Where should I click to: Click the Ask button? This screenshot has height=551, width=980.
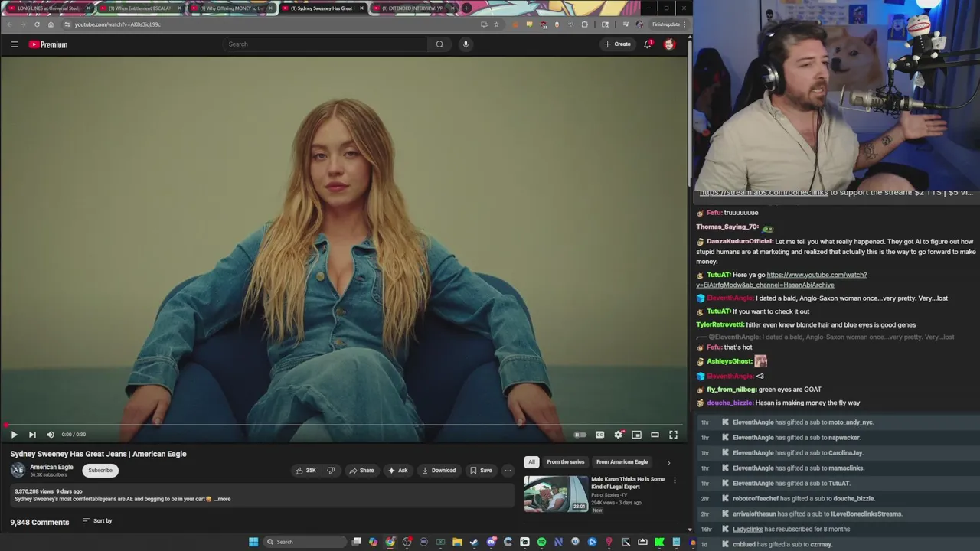397,471
